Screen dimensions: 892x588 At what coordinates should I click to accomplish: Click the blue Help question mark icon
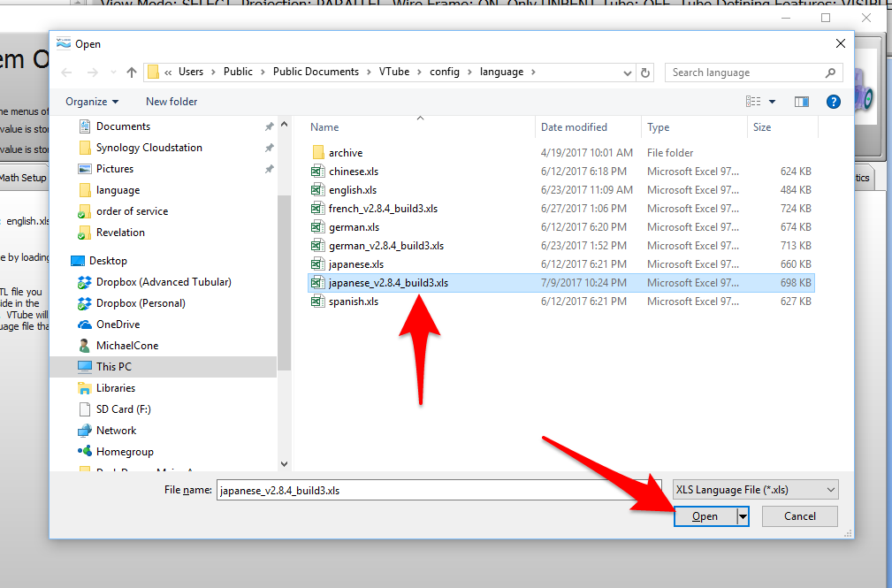point(833,102)
